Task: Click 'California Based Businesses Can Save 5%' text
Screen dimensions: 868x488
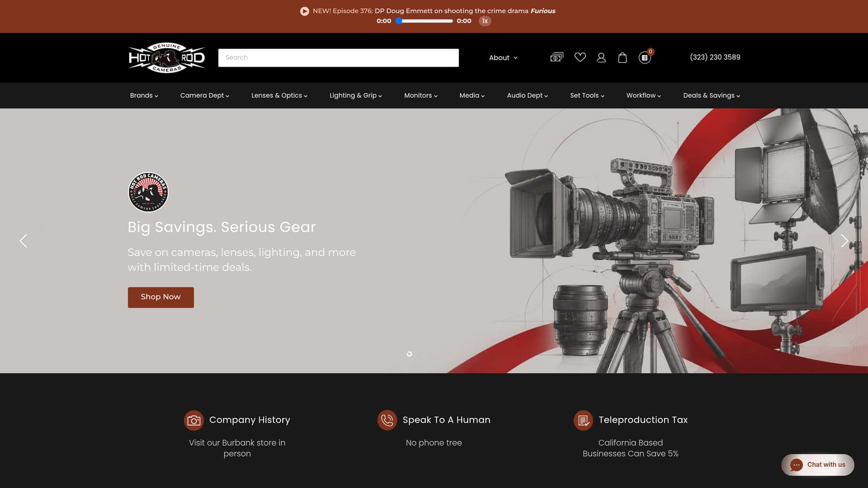Action: click(630, 448)
